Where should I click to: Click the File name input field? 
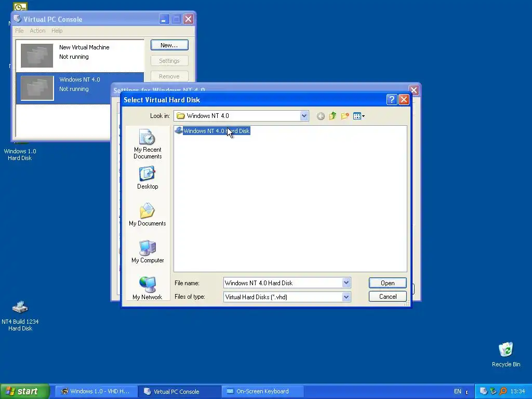283,283
